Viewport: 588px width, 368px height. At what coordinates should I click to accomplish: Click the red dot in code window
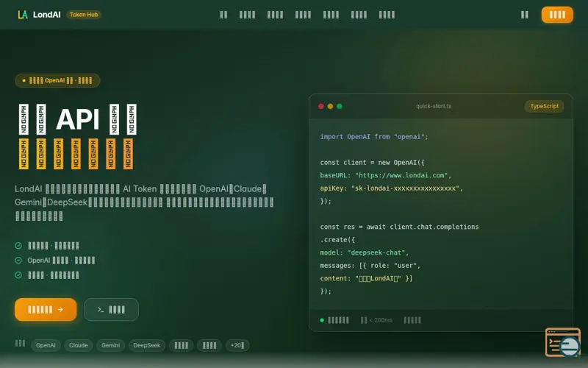pyautogui.click(x=321, y=106)
